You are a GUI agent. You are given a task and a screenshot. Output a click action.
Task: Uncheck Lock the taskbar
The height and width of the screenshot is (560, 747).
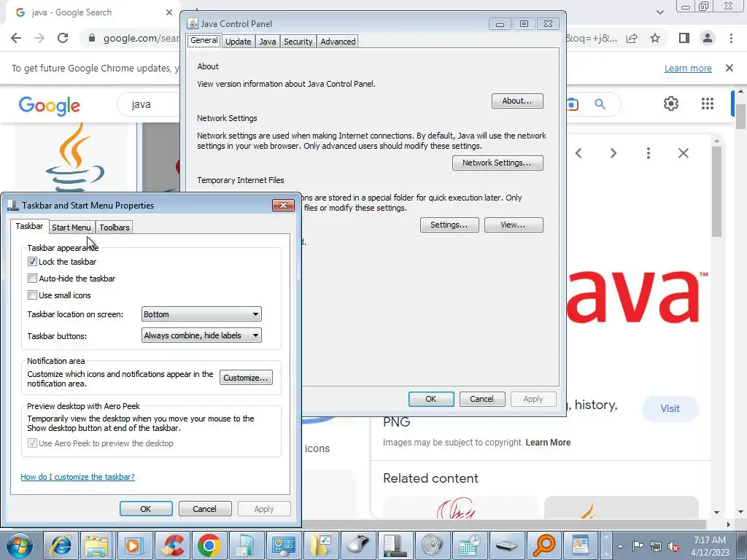32,262
